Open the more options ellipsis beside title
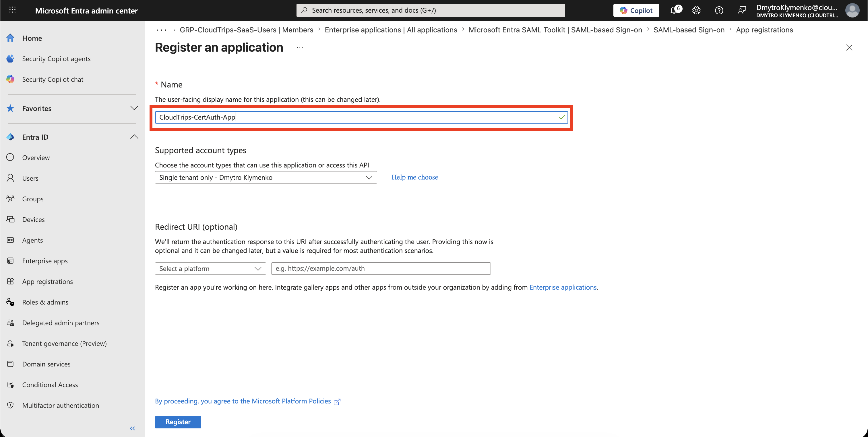This screenshot has width=868, height=437. pos(300,48)
